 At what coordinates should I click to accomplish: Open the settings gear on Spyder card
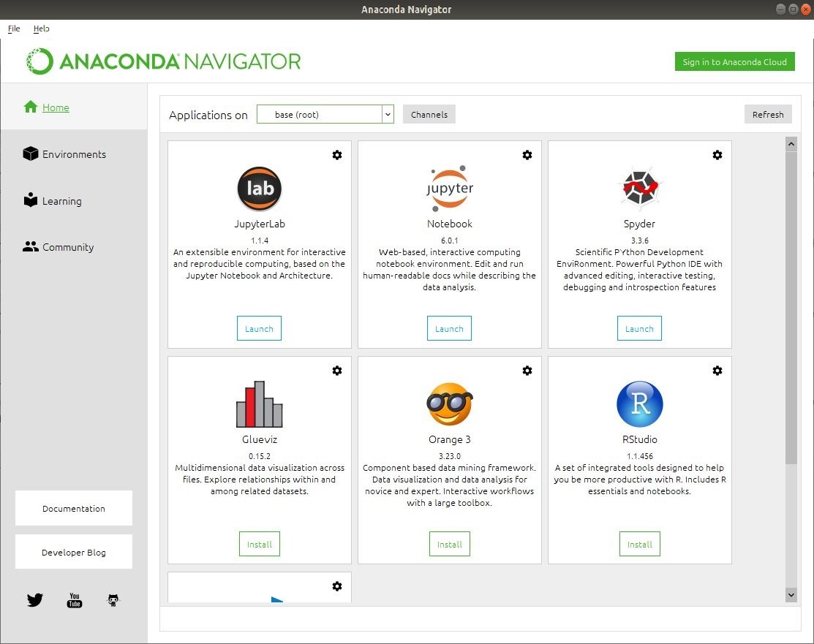pos(717,155)
